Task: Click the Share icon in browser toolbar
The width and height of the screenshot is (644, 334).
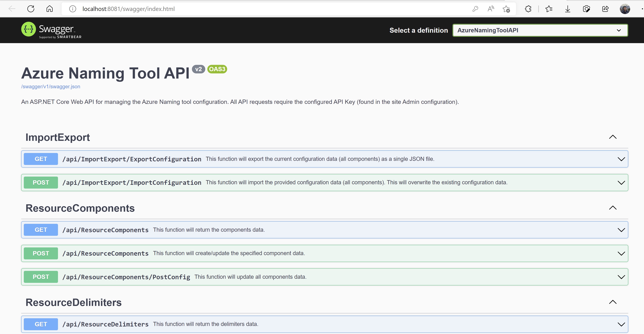Action: [605, 9]
